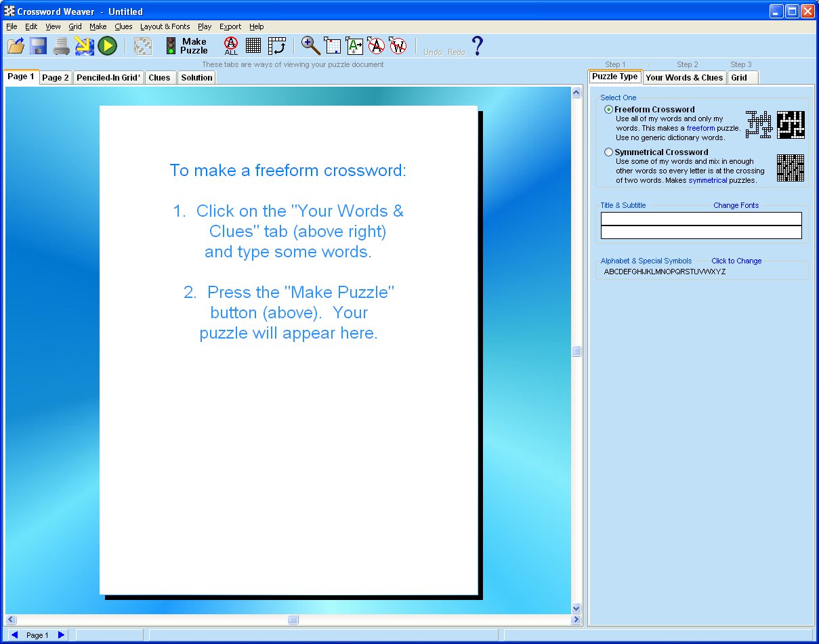
Task: Switch to the Page 2 tab
Action: (56, 78)
